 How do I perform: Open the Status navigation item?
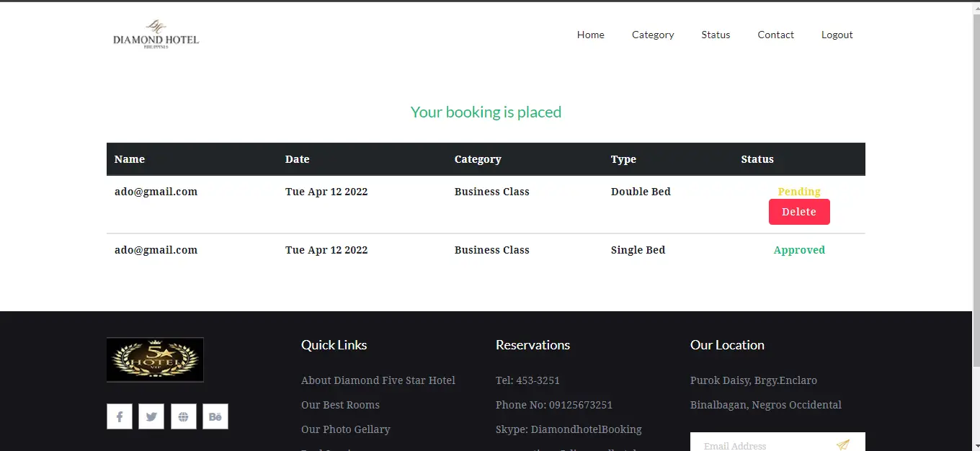pos(716,35)
